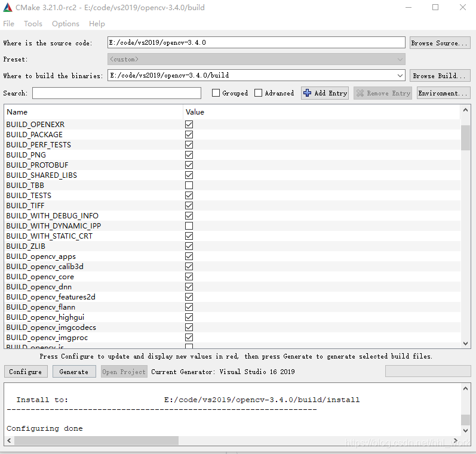The height and width of the screenshot is (454, 476).
Task: Select the BUILD_opencv_calib3d row name
Action: pos(45,267)
